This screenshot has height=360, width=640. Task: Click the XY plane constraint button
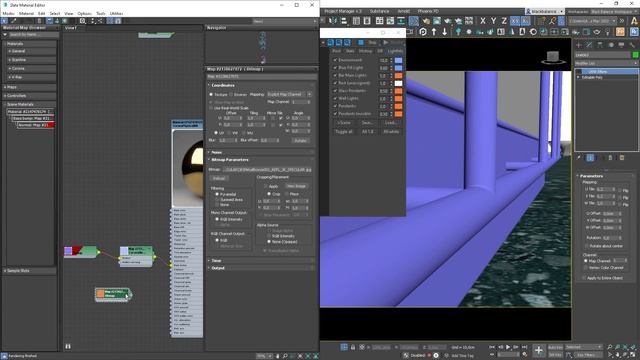(x=515, y=21)
